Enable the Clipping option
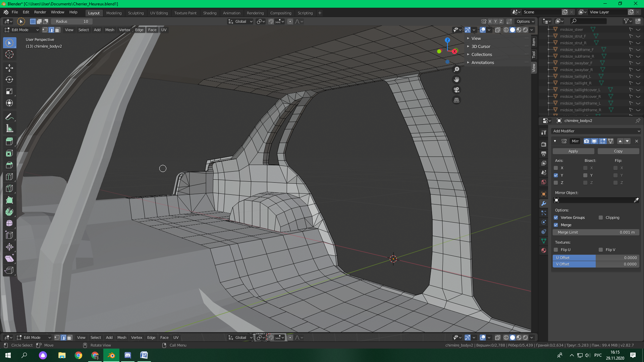The image size is (644, 362). coord(601,218)
